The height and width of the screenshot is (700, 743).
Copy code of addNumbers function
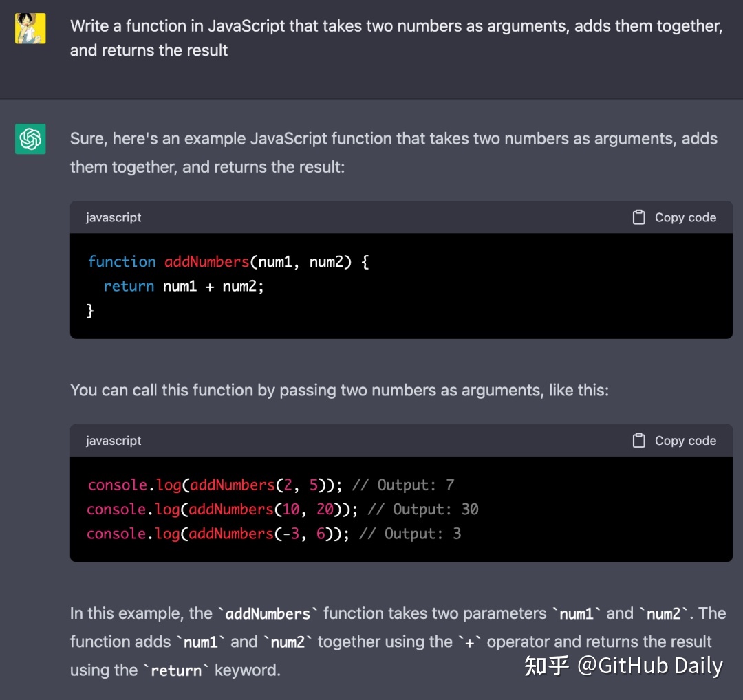674,217
